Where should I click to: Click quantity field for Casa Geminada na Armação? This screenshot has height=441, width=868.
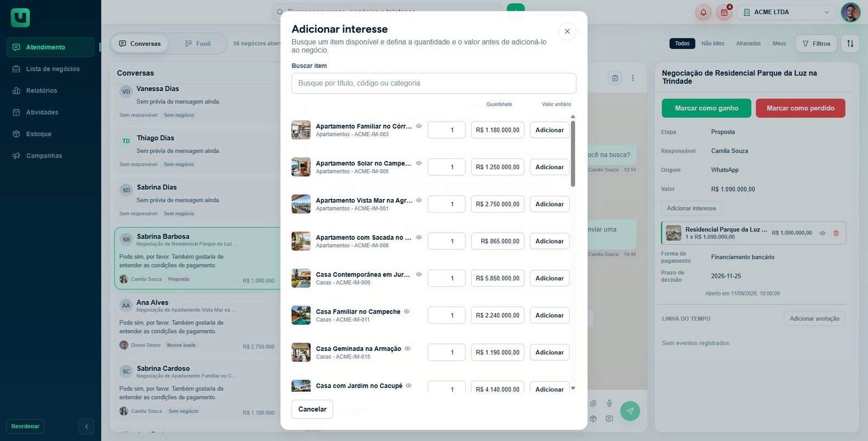click(x=446, y=353)
